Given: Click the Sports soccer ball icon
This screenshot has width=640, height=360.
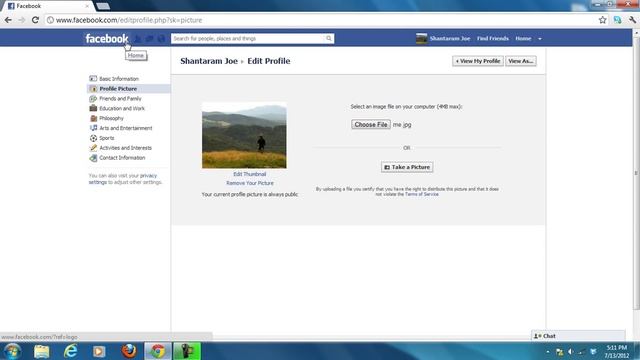Looking at the screenshot, I should (93, 138).
